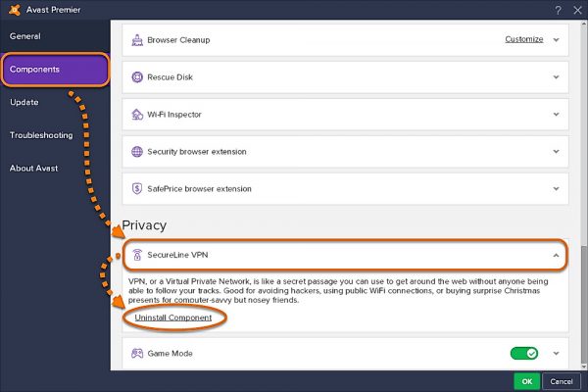Expand SafePrice browser extension row chevron
The height and width of the screenshot is (392, 588).
[x=556, y=189]
